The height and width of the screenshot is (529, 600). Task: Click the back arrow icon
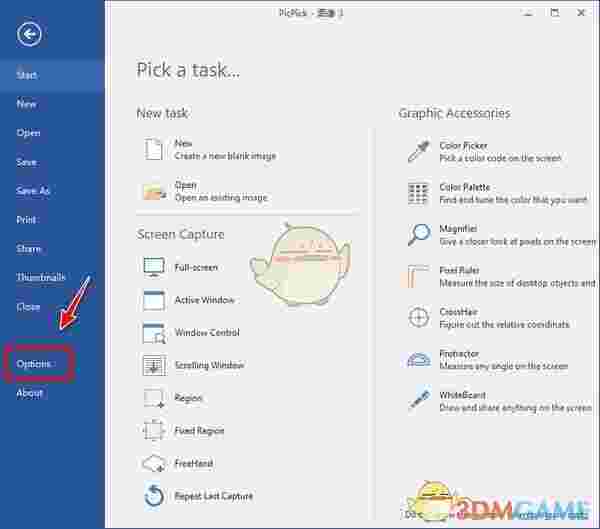(x=30, y=35)
